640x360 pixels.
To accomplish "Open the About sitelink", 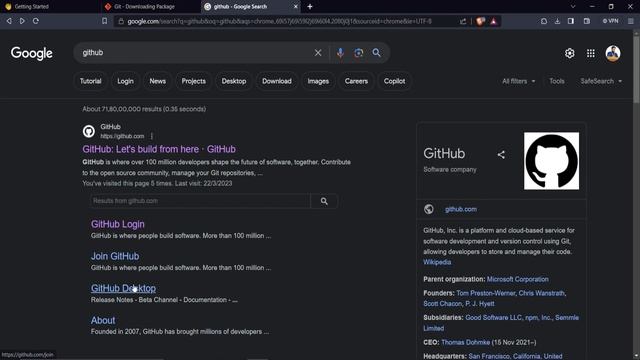I will point(103,320).
